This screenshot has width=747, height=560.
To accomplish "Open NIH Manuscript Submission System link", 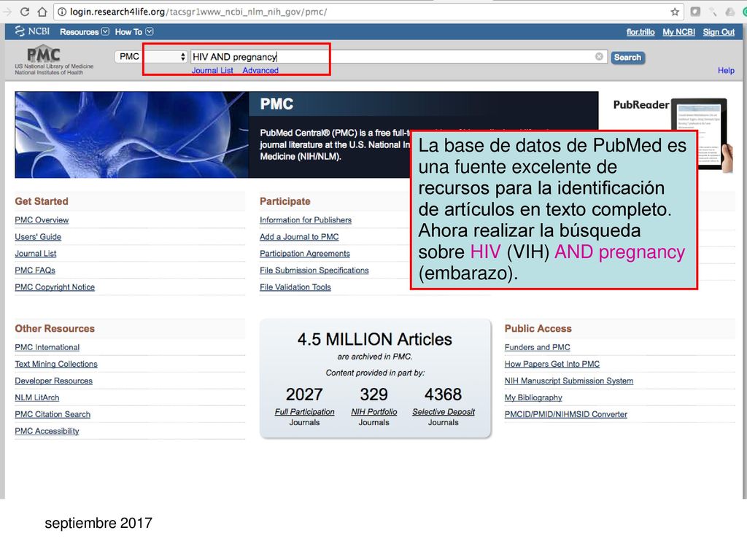I will click(569, 381).
